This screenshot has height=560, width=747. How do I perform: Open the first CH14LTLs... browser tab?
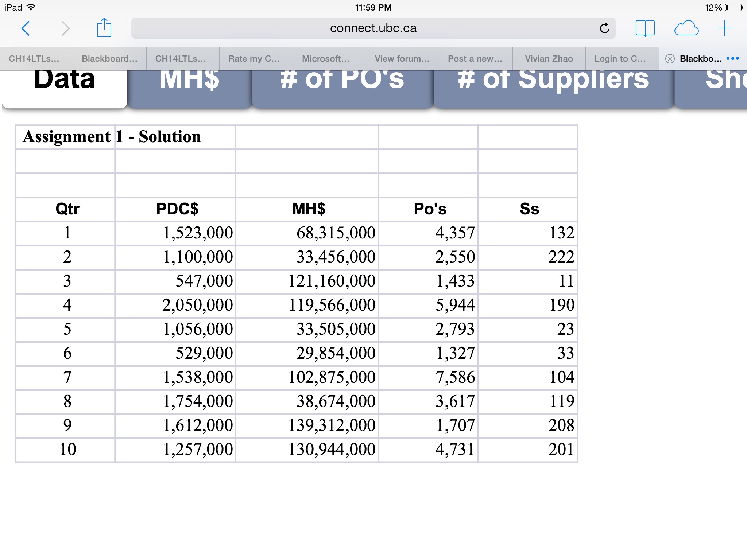pos(34,59)
